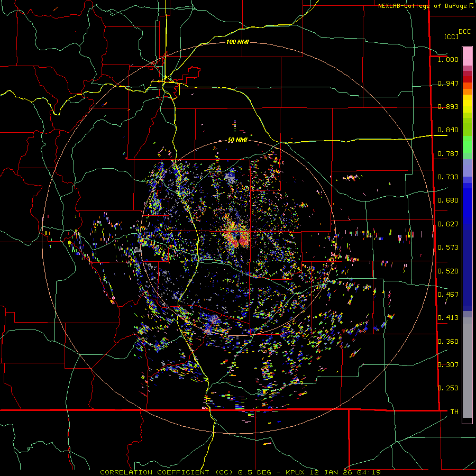Click the 50 NMI range ring label
Viewport: 476px width, 476px height.
coord(237,140)
